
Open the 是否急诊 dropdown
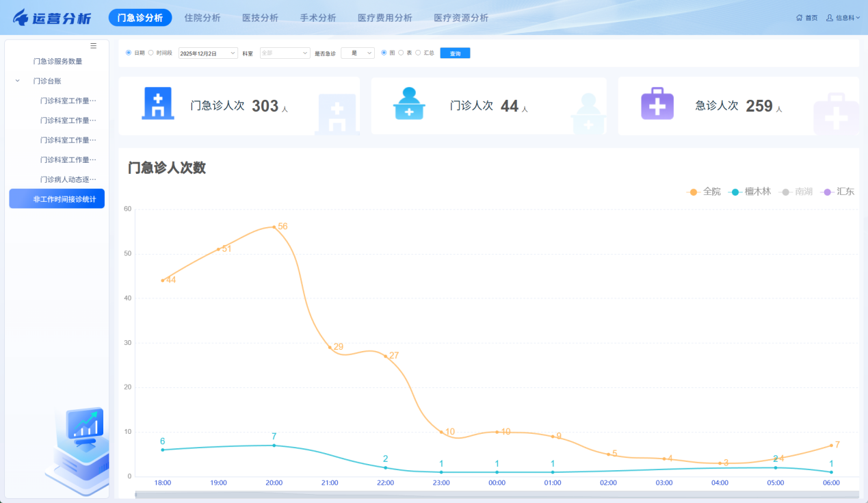tap(358, 53)
